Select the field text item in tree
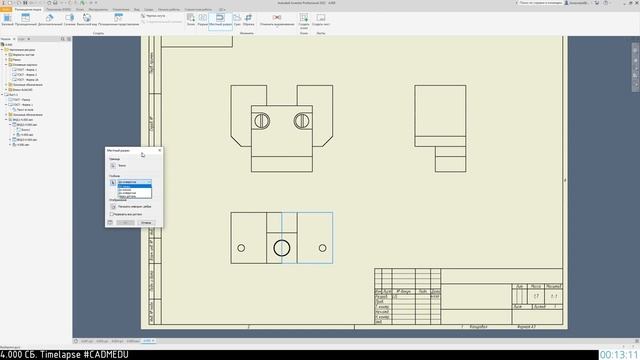 tap(23, 110)
